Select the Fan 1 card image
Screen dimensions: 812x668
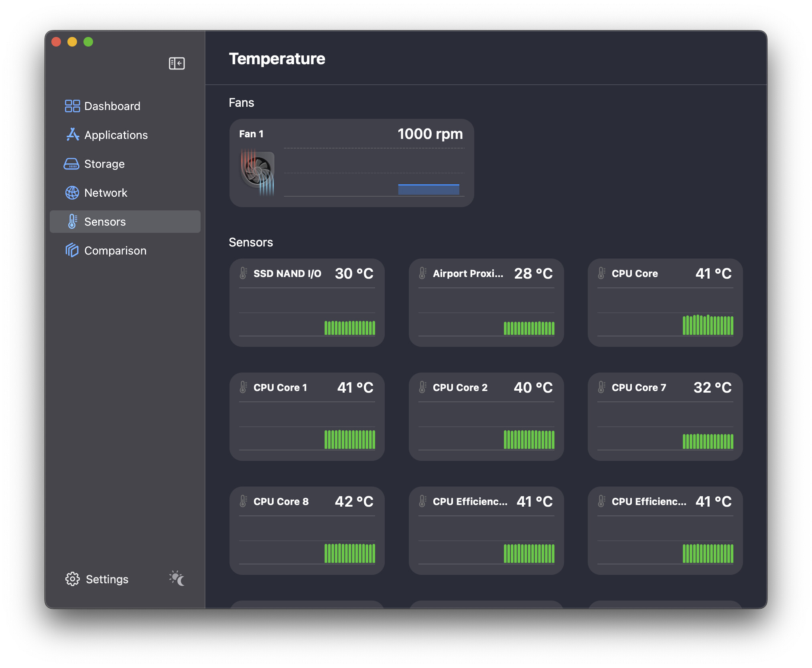258,172
